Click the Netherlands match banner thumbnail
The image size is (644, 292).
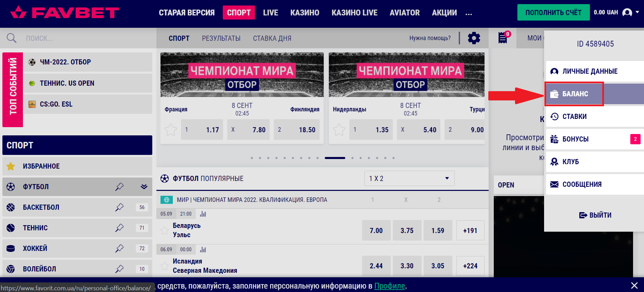[407, 75]
